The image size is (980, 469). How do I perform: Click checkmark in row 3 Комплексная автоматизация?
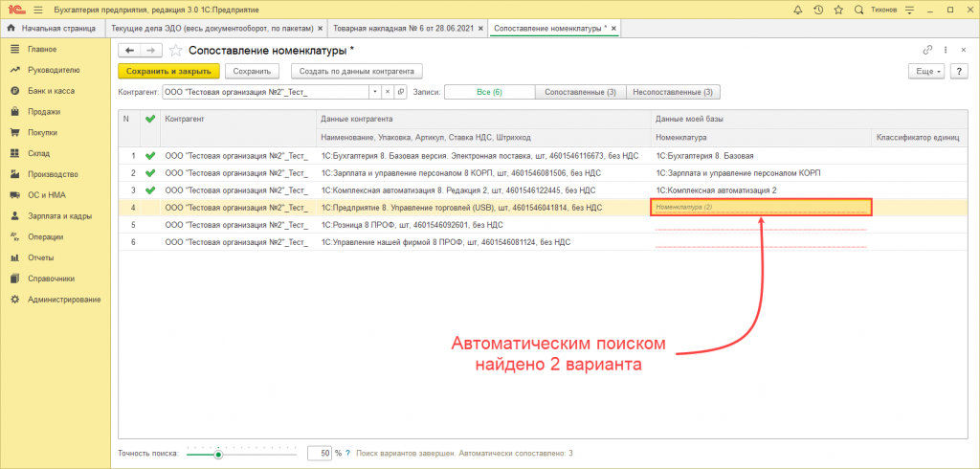coord(148,190)
